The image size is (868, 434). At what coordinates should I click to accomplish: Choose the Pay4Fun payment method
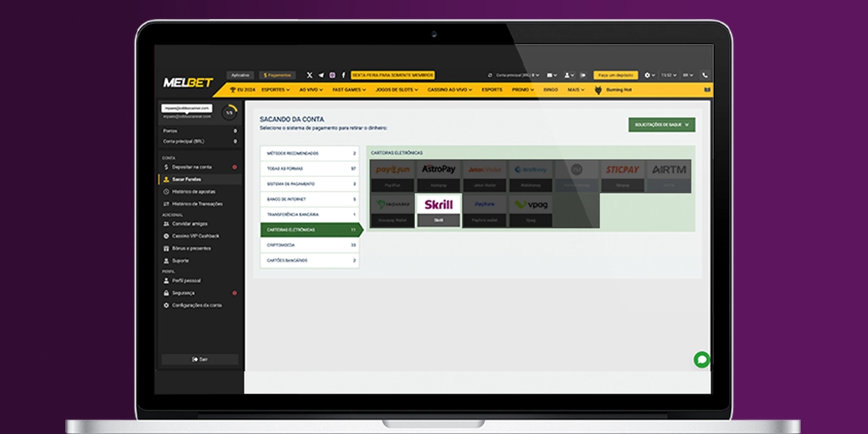click(x=393, y=176)
